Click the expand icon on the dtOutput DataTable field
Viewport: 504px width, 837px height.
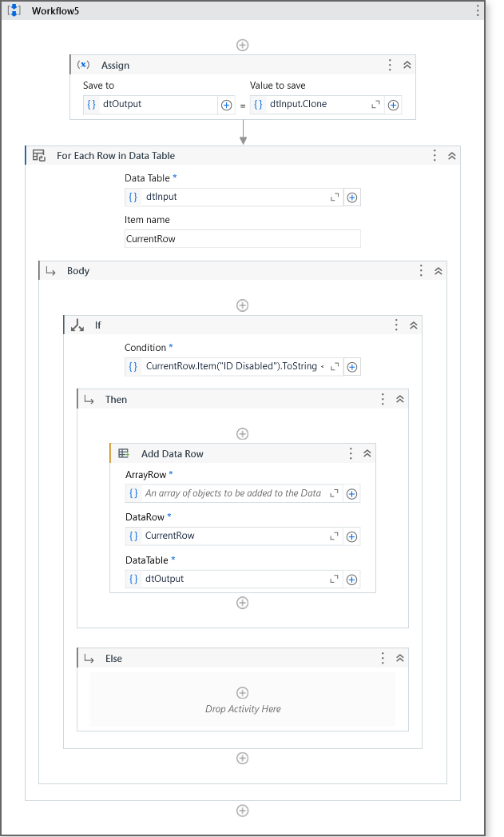(336, 579)
